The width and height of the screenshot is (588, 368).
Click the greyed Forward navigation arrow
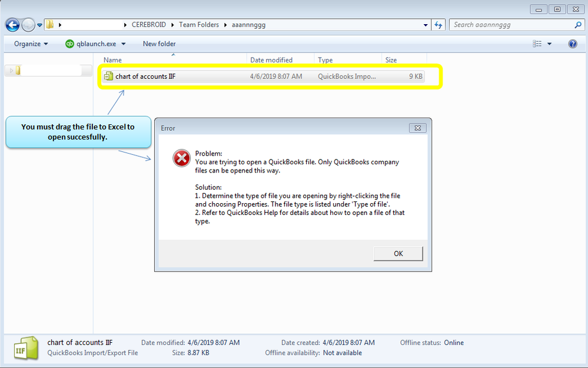(28, 25)
